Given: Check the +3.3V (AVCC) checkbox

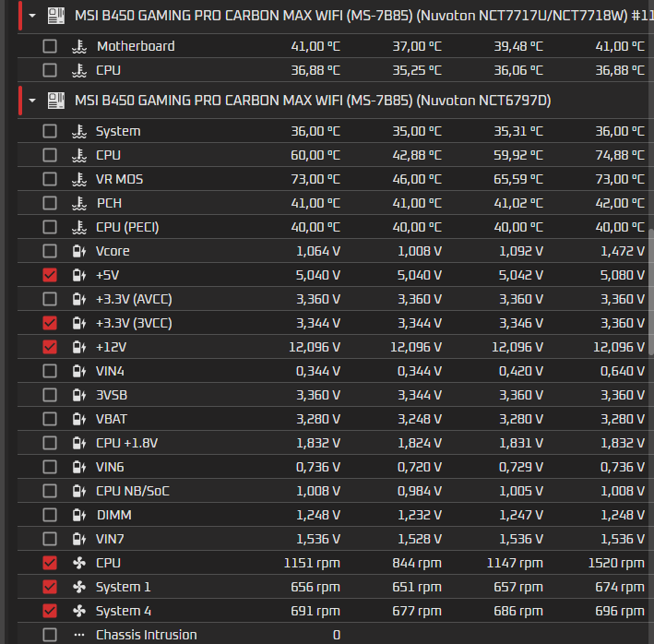Looking at the screenshot, I should pos(50,299).
